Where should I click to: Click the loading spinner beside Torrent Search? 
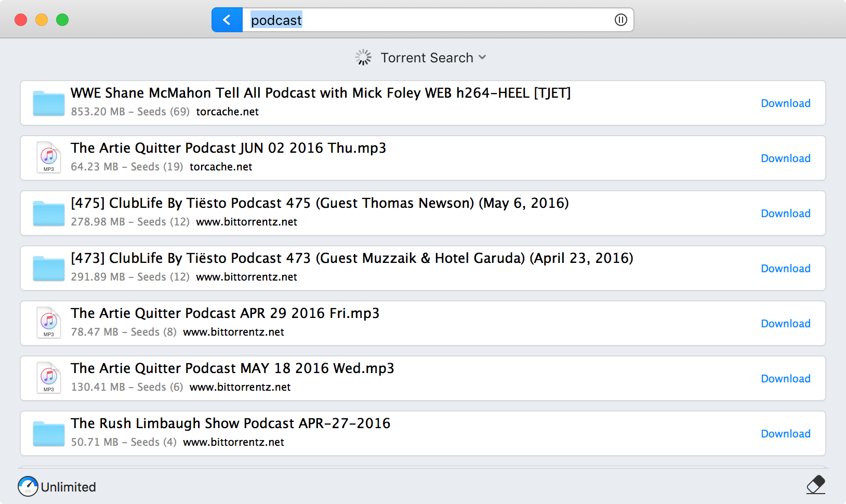pyautogui.click(x=363, y=57)
